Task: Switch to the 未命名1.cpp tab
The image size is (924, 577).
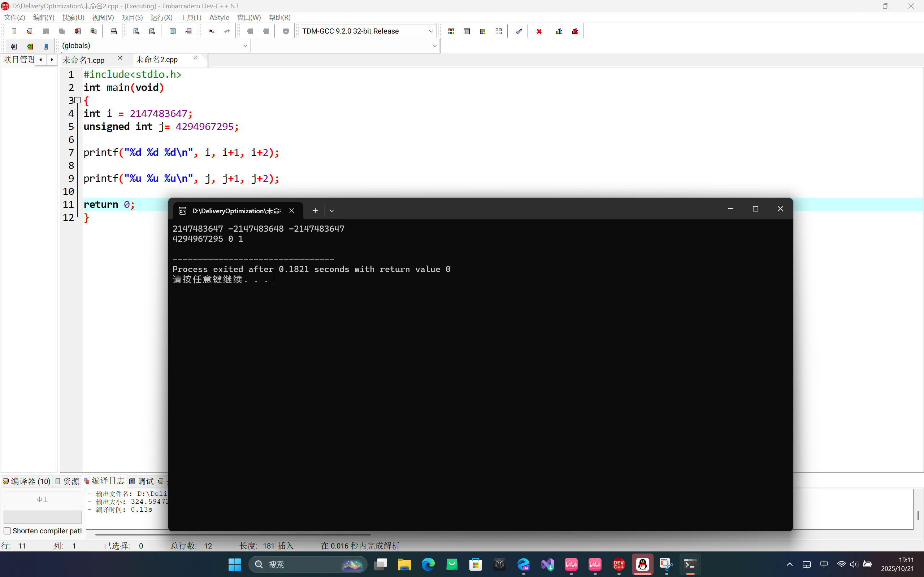Action: (x=84, y=60)
